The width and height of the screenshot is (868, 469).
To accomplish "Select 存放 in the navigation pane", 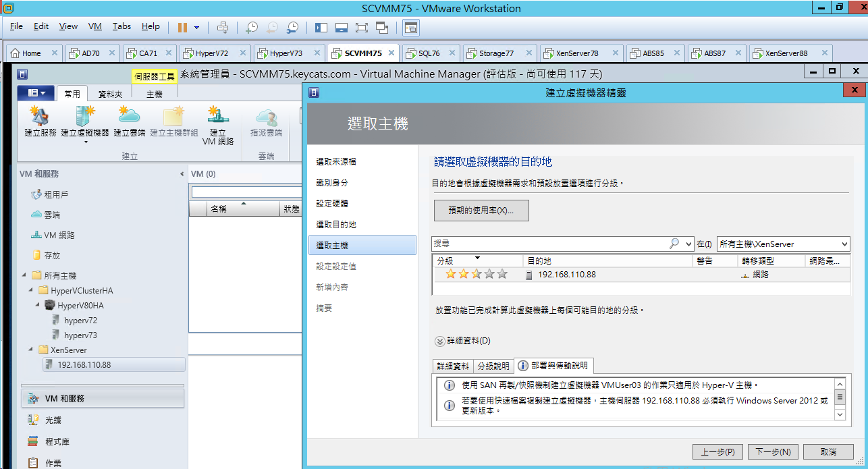I will coord(52,255).
